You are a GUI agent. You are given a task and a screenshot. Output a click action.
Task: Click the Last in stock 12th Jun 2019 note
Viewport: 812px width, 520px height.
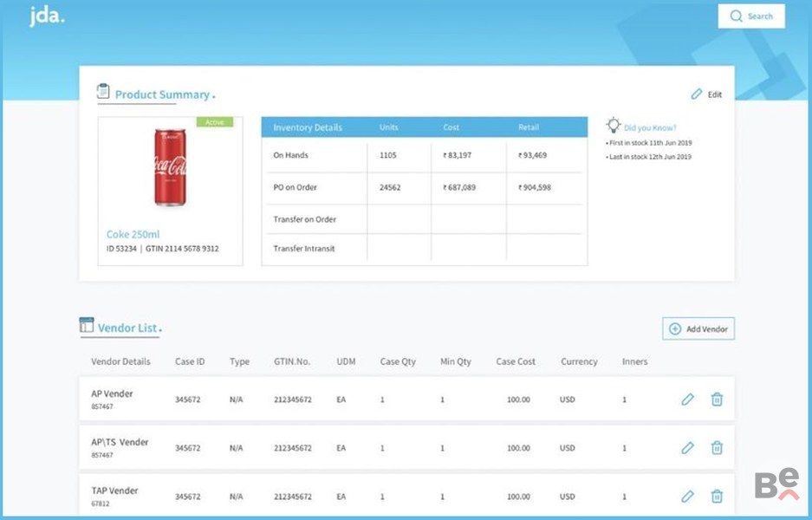point(649,157)
